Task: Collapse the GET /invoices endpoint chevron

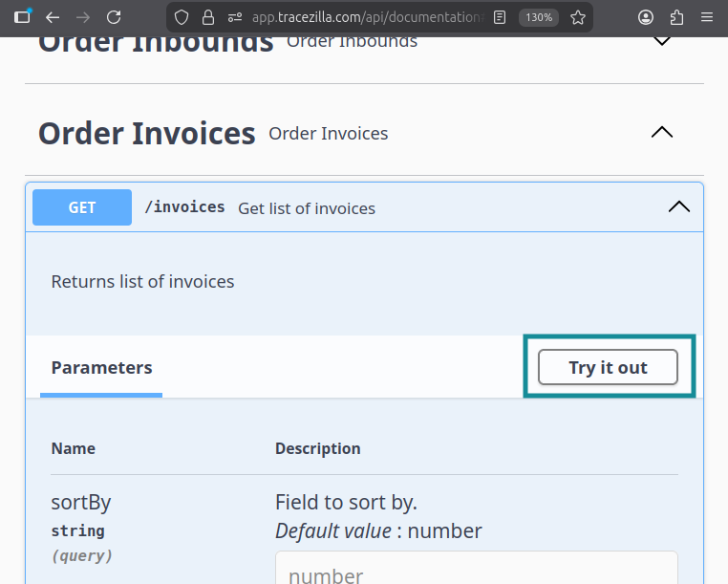Action: point(678,206)
